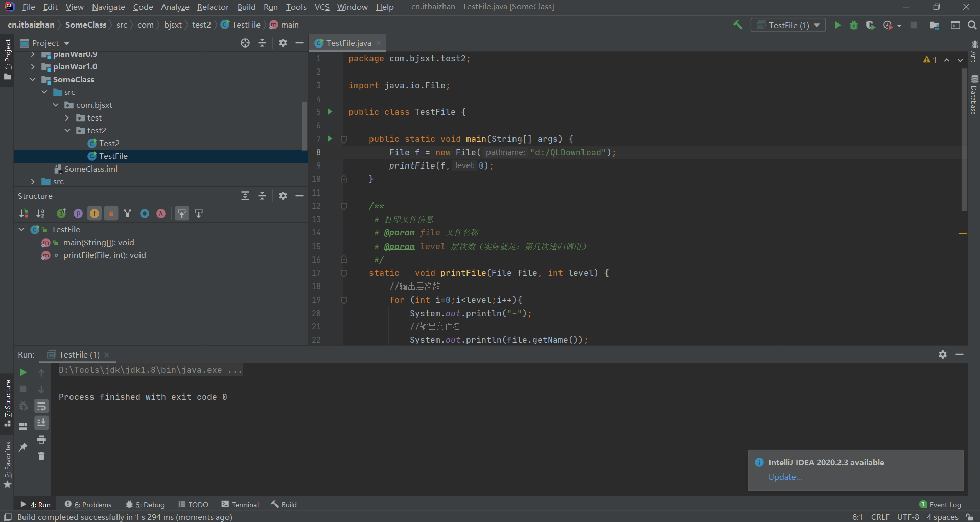980x522 pixels.
Task: Collapse the com.bjsxt package
Action: pyautogui.click(x=56, y=105)
